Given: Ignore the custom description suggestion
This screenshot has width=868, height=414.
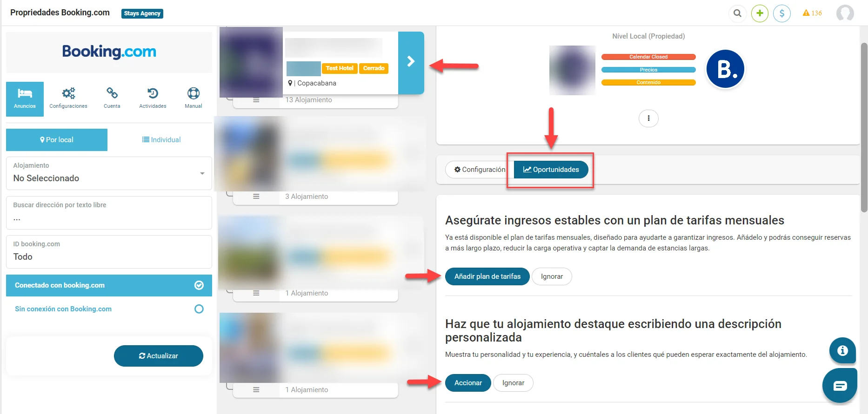Looking at the screenshot, I should tap(513, 383).
